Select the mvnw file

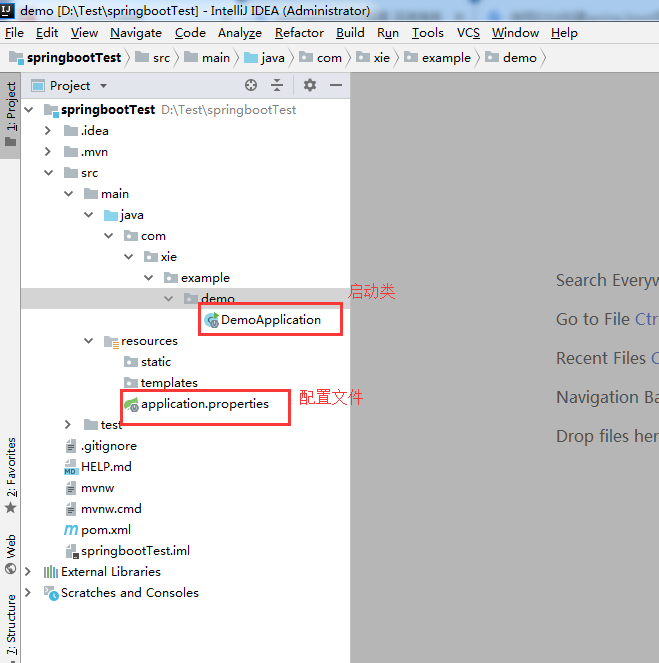pyautogui.click(x=98, y=488)
